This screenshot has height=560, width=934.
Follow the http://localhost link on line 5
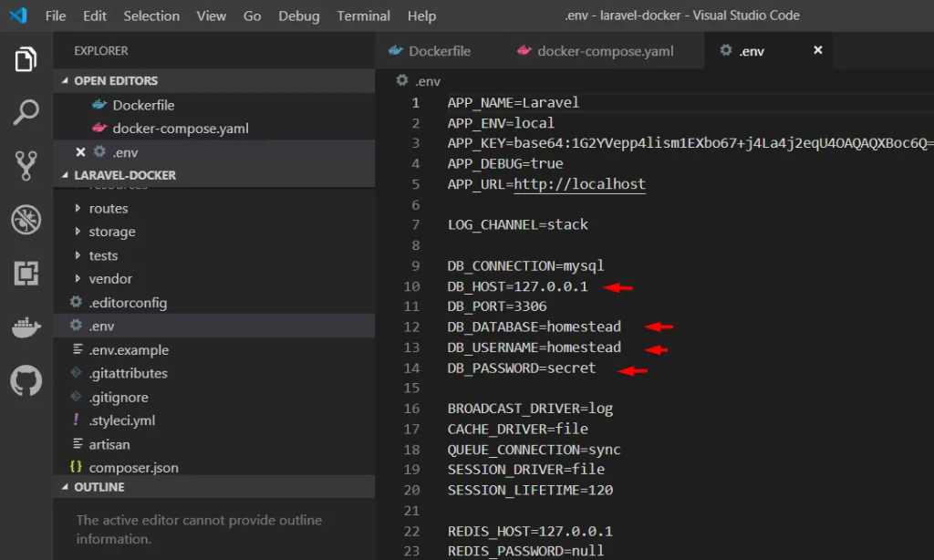579,184
